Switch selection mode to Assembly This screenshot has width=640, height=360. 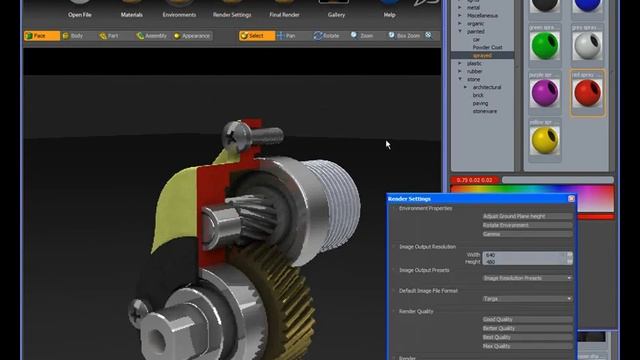tap(151, 36)
